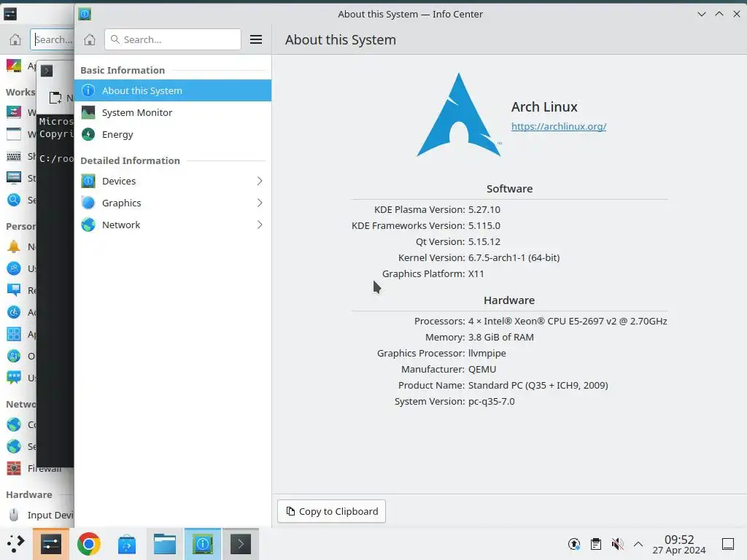Open Online Accounts icon in System Settings

[x=14, y=356]
